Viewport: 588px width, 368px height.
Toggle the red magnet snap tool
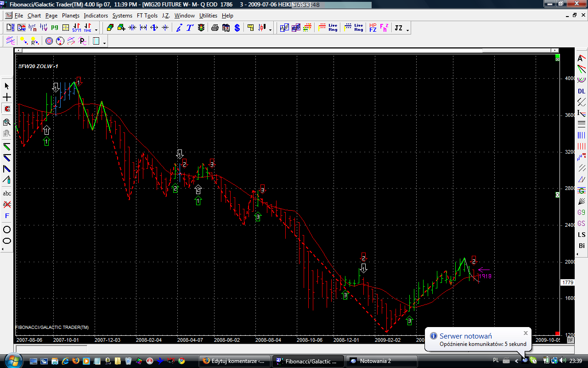point(7,109)
